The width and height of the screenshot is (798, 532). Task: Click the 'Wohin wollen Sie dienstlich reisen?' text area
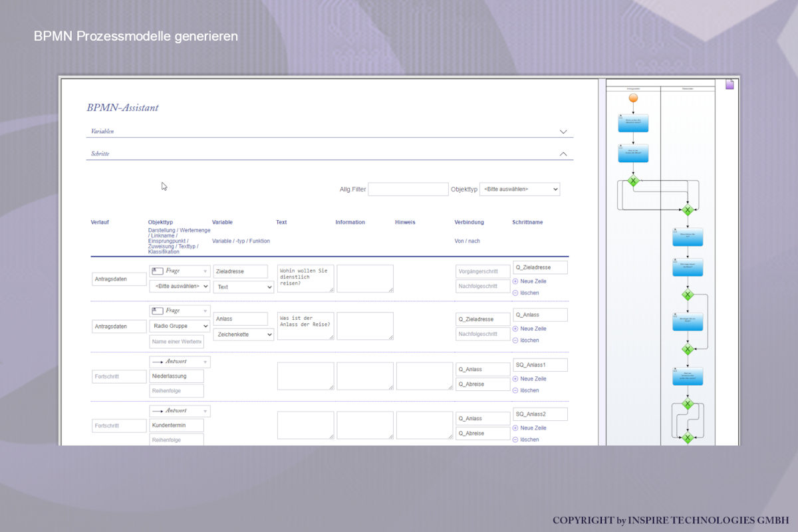[x=306, y=279]
